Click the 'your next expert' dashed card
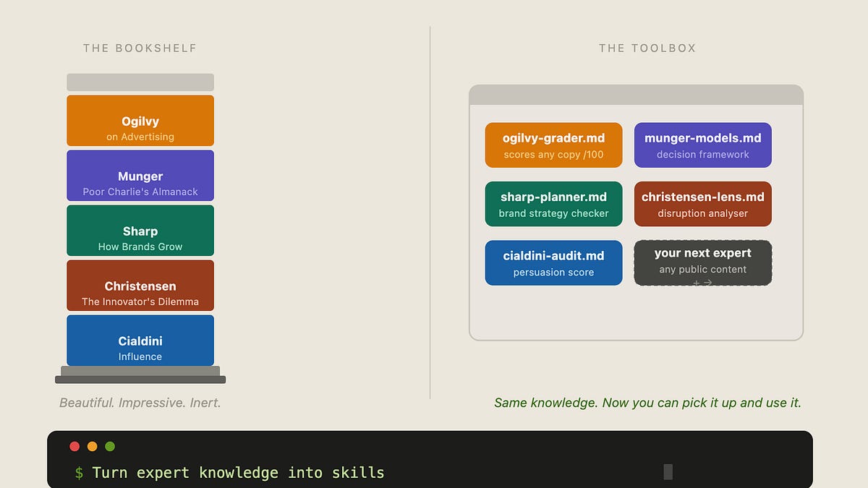This screenshot has height=488, width=868. coord(703,263)
